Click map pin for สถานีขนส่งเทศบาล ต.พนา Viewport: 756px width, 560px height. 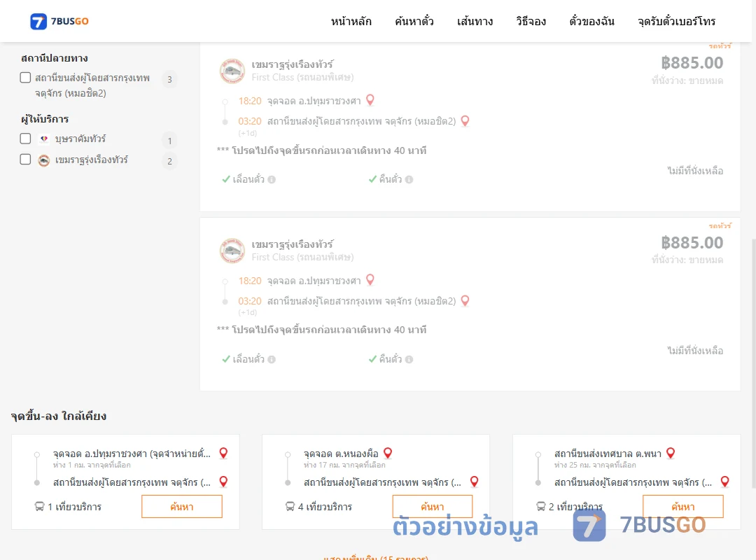coord(671,453)
